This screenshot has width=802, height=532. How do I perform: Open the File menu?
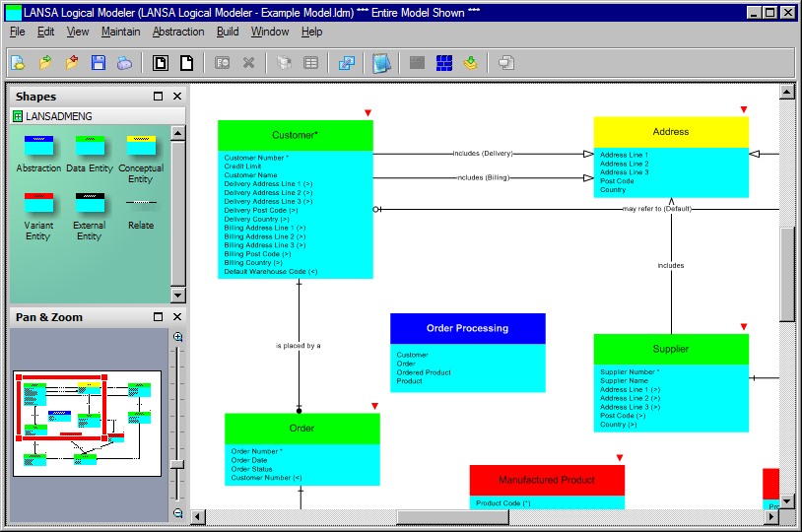18,32
